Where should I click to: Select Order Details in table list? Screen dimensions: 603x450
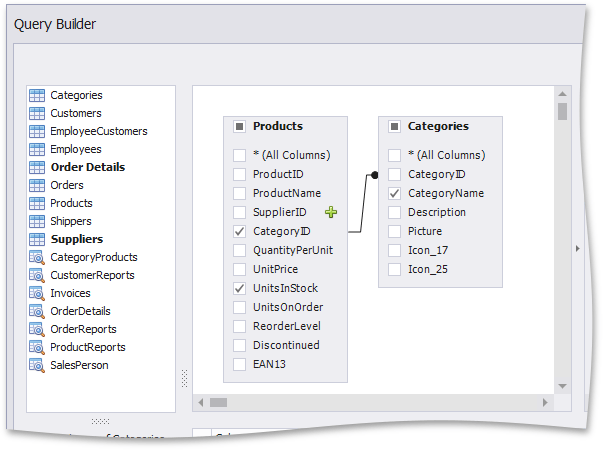(87, 167)
